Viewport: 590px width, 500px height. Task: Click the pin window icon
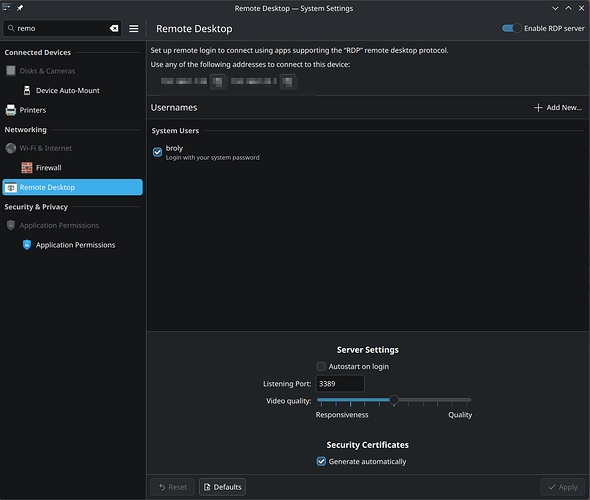pyautogui.click(x=20, y=8)
